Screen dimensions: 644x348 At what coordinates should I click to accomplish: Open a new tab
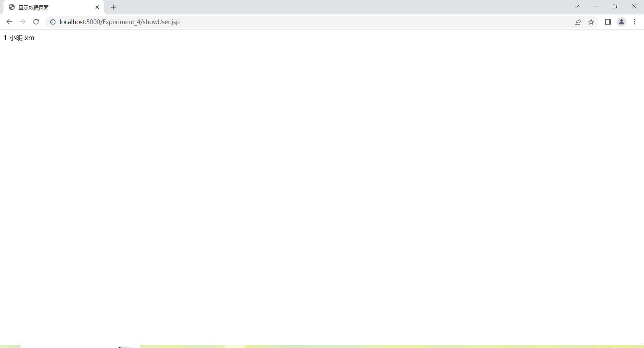pos(113,7)
